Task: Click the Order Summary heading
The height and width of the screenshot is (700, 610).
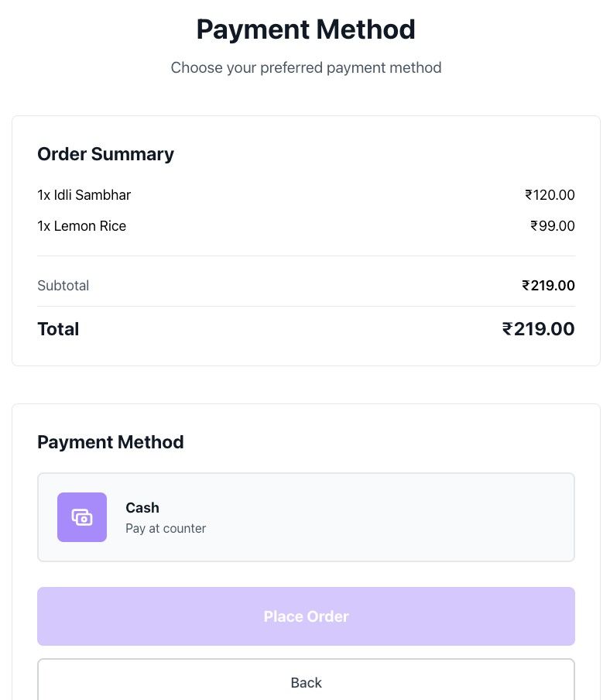Action: pos(105,154)
